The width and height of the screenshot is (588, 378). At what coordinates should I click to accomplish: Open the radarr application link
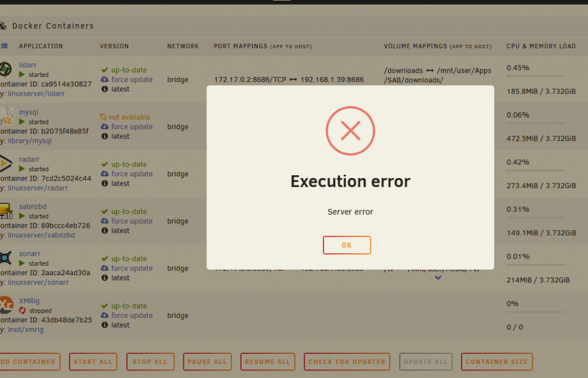tap(29, 159)
